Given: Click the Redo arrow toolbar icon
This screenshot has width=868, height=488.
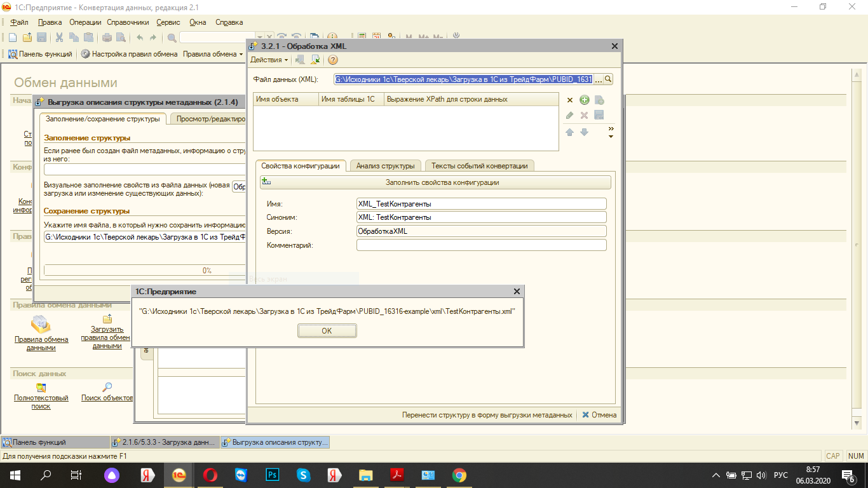Looking at the screenshot, I should [x=154, y=37].
